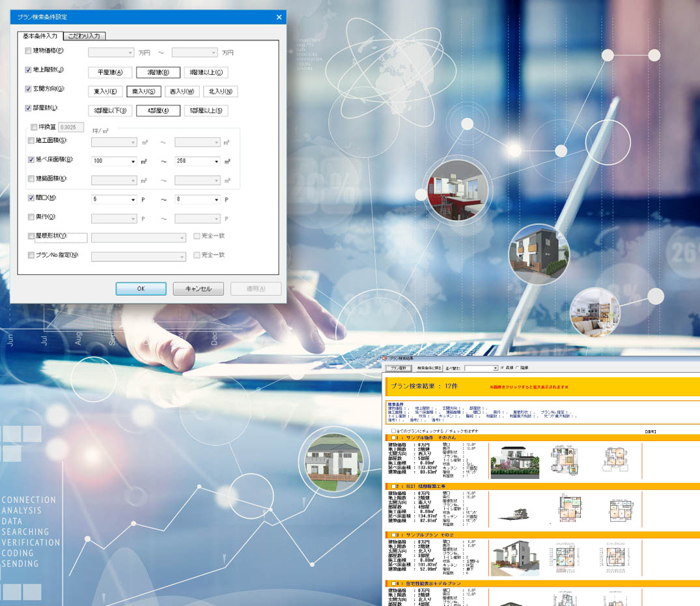This screenshot has height=606, width=700.
Task: Enlarge plan 3 house exterior thumbnail
Action: tap(514, 558)
